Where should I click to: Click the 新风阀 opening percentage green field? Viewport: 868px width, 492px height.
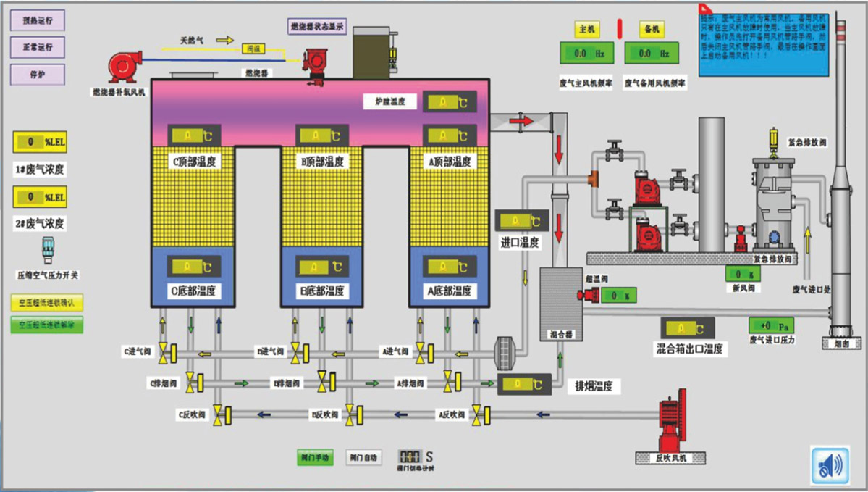(x=743, y=274)
